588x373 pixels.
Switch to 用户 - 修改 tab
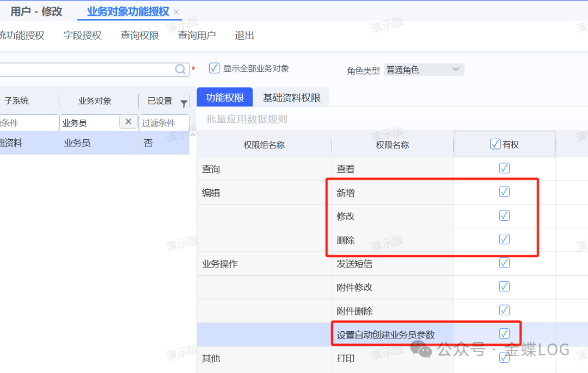click(x=36, y=11)
